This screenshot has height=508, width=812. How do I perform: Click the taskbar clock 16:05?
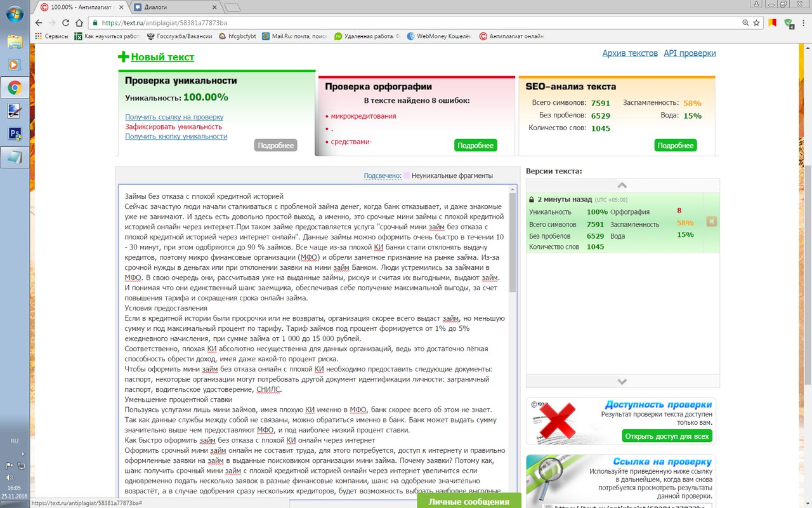click(x=15, y=488)
